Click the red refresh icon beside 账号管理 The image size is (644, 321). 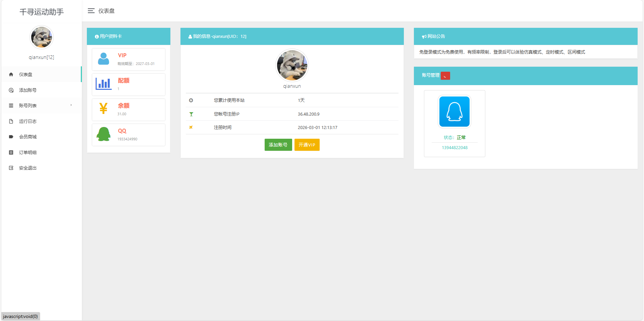[x=445, y=76]
